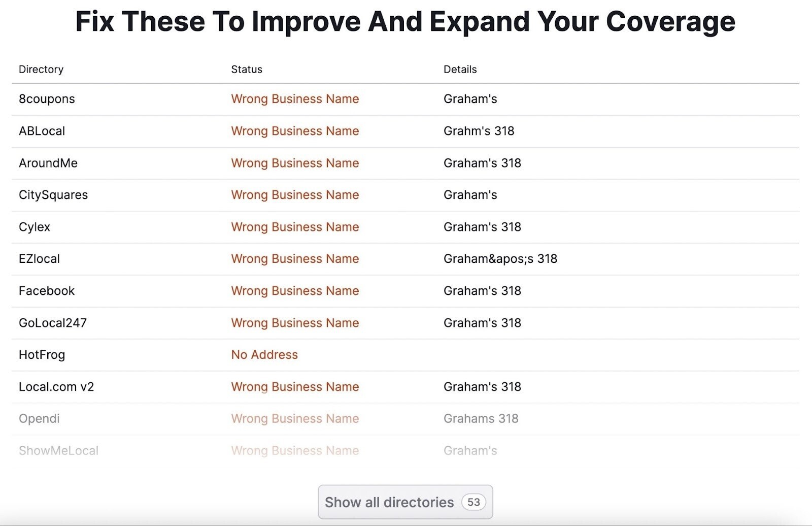Select the Local.com v2 directory name
812x526 pixels.
pyautogui.click(x=56, y=387)
